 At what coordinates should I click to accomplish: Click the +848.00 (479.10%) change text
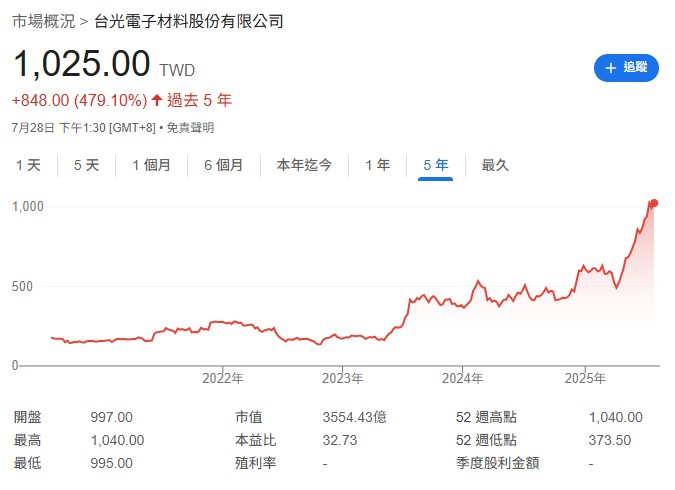[79, 100]
